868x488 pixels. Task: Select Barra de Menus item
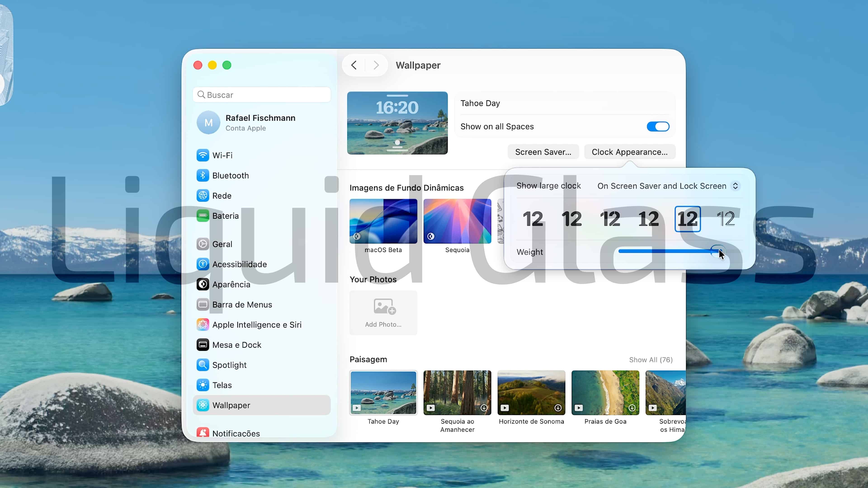point(262,305)
